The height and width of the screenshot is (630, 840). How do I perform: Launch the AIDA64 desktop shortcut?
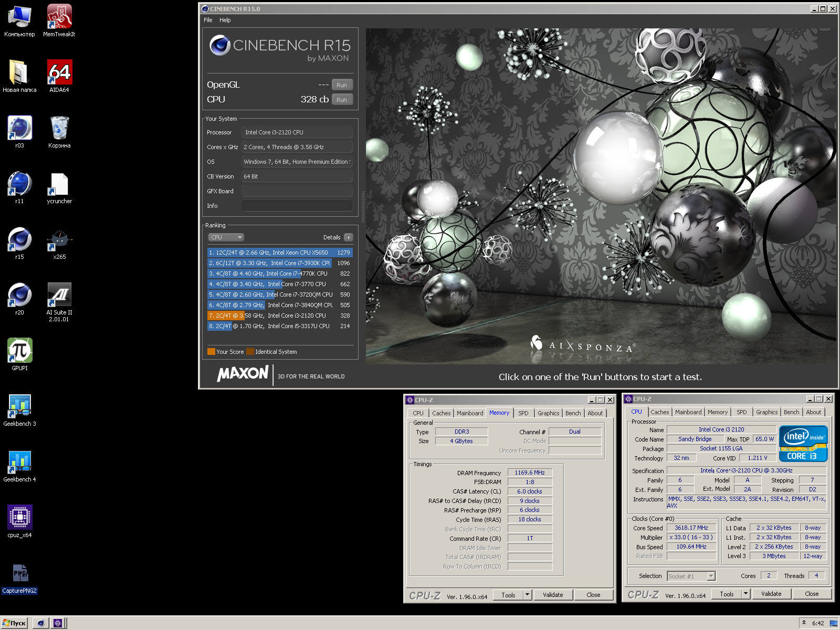tap(59, 77)
